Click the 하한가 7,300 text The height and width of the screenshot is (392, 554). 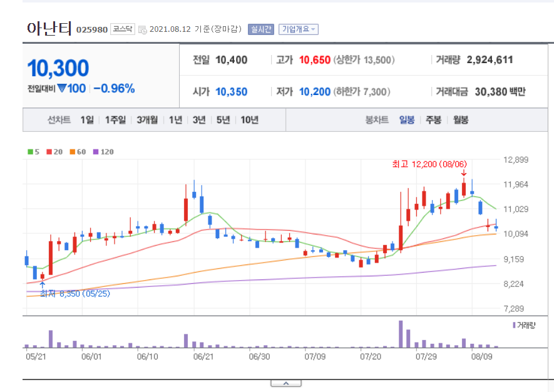(x=362, y=92)
